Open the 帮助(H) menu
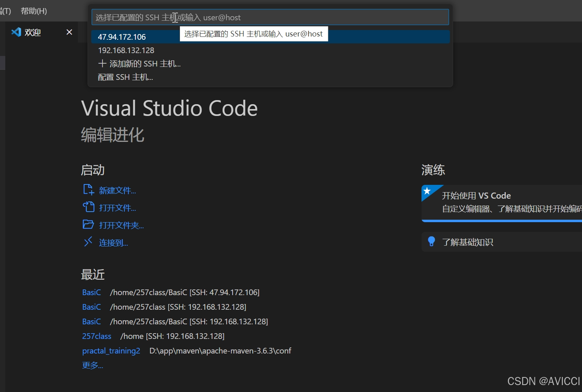Image resolution: width=582 pixels, height=392 pixels. (x=34, y=11)
